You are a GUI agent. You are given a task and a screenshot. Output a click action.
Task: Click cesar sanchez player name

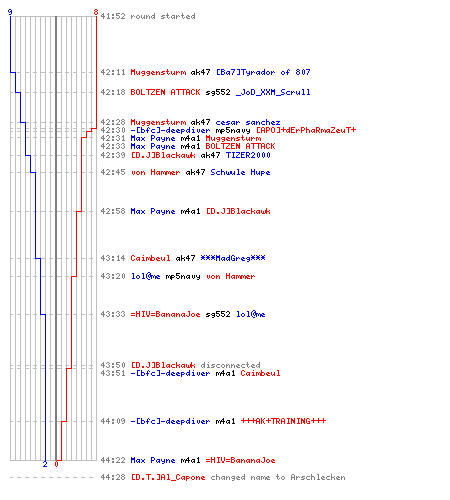pos(248,122)
